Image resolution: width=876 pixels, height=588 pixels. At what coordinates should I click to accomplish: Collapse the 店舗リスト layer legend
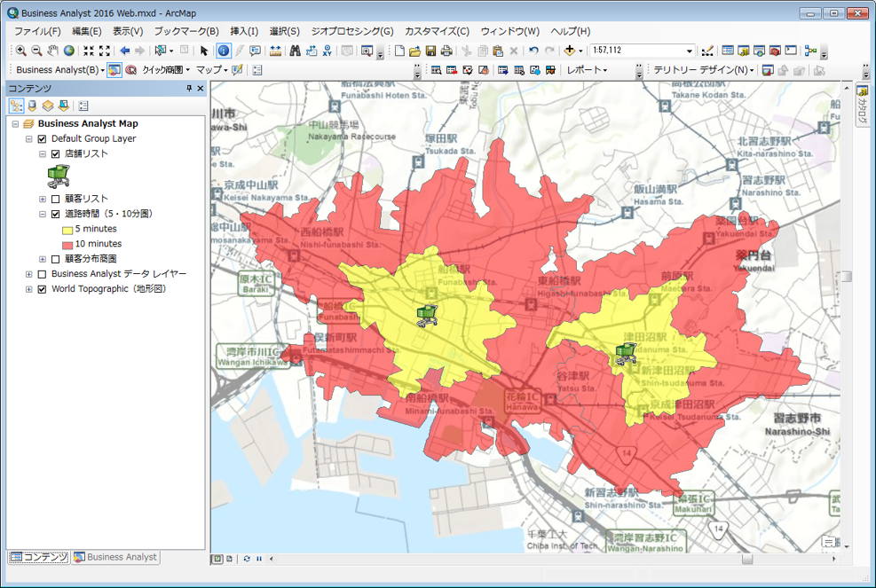43,154
